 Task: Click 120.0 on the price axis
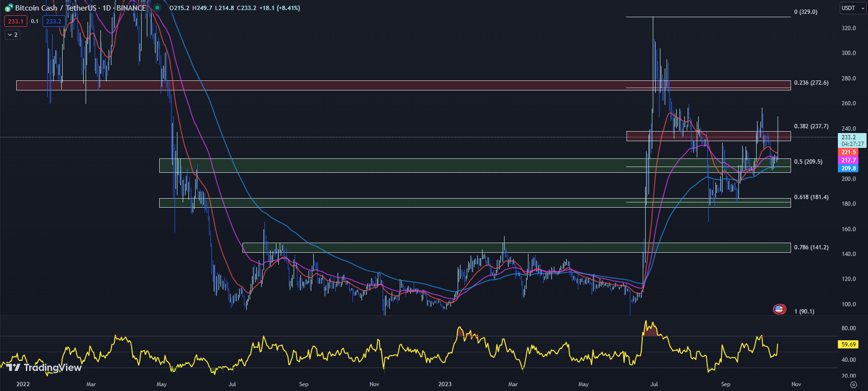point(848,279)
